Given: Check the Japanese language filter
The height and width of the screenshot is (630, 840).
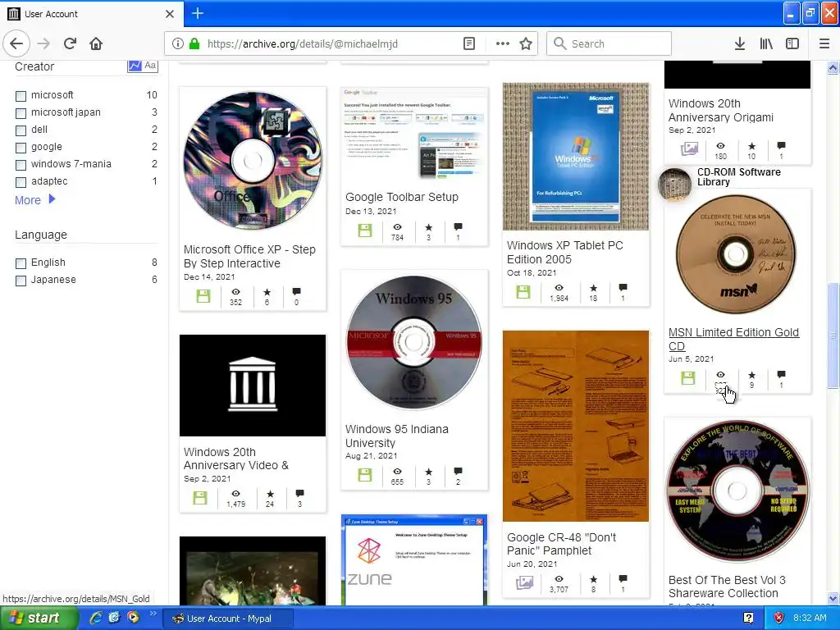Looking at the screenshot, I should point(21,281).
